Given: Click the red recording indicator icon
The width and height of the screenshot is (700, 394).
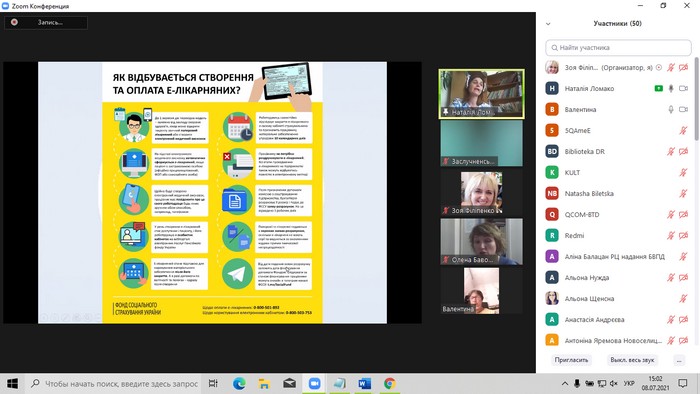Looking at the screenshot, I should pyautogui.click(x=14, y=22).
